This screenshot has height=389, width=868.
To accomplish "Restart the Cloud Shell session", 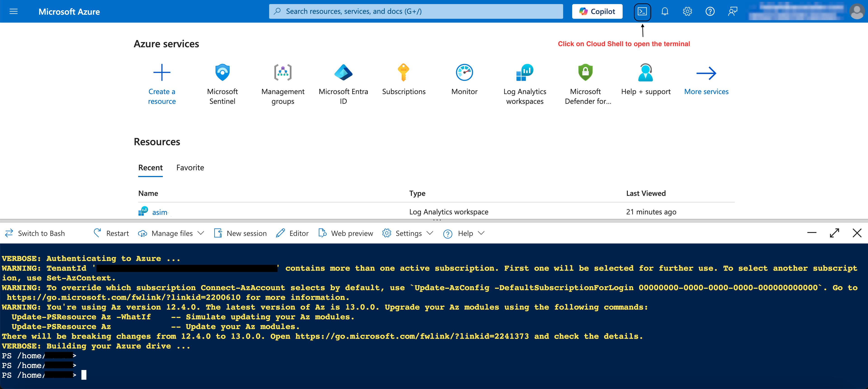I will pos(111,233).
